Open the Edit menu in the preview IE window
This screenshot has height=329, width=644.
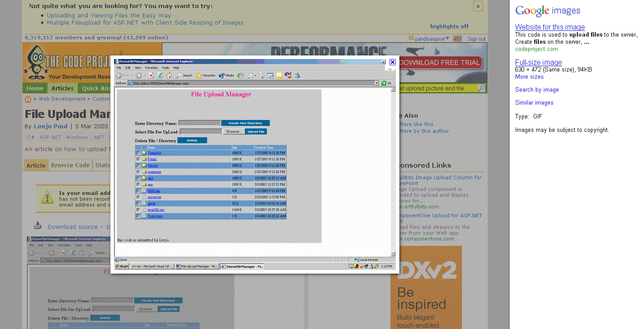pyautogui.click(x=128, y=67)
